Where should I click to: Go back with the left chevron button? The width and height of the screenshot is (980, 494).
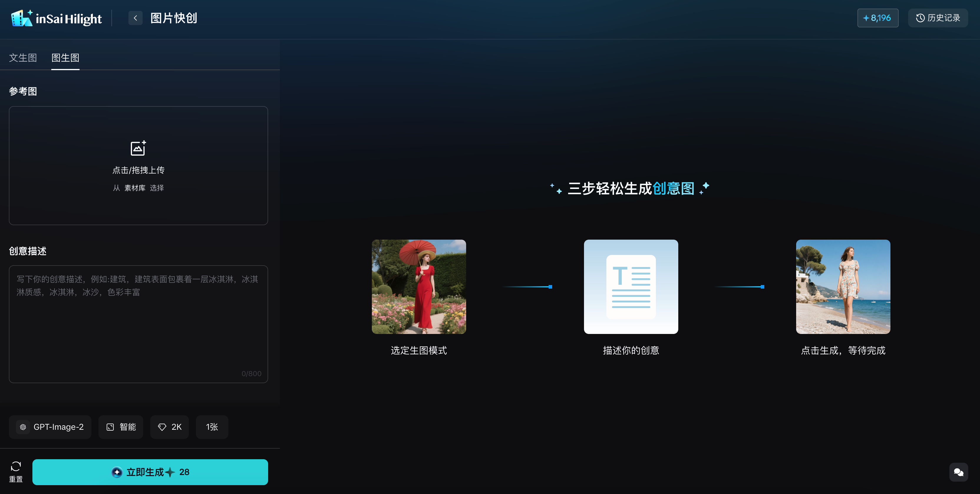136,18
